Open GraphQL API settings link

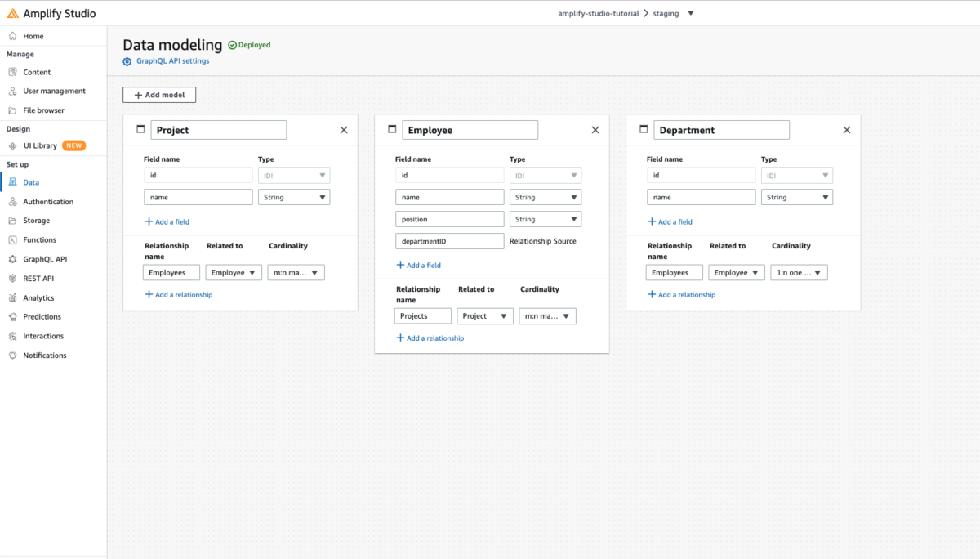(x=172, y=61)
